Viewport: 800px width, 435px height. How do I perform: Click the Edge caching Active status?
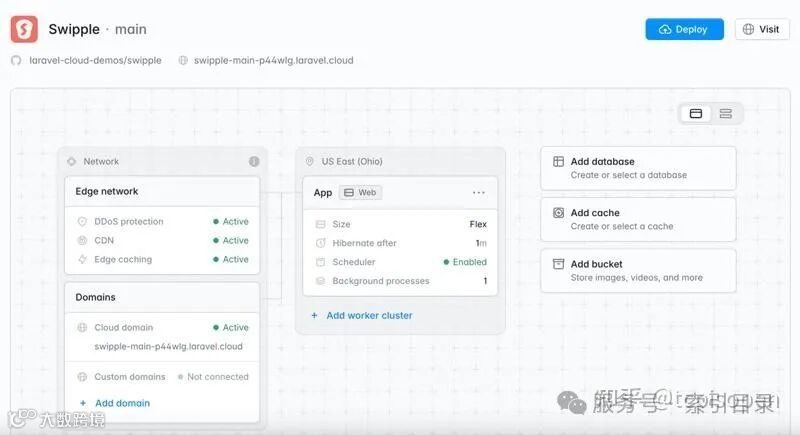tap(231, 259)
